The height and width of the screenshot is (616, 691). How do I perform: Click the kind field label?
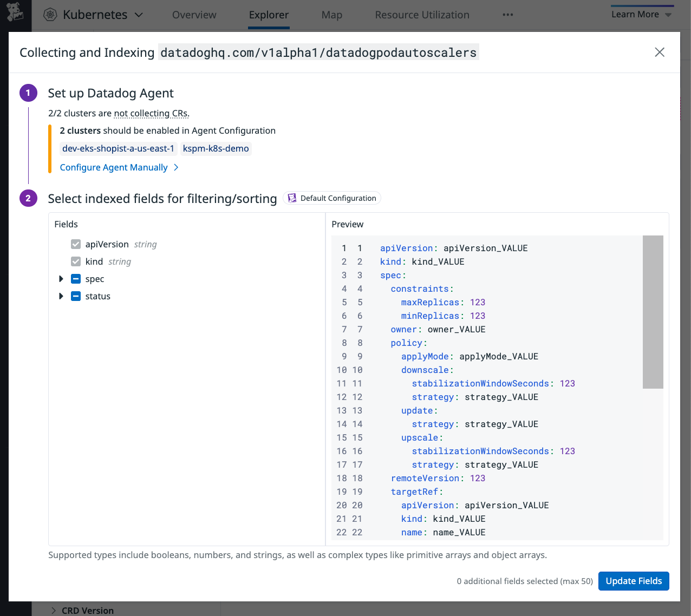click(x=94, y=261)
